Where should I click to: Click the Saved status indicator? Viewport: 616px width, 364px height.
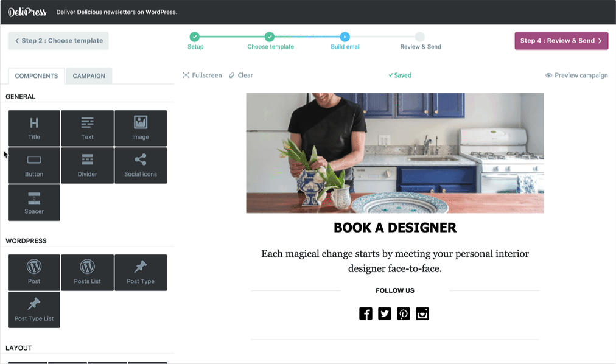400,75
